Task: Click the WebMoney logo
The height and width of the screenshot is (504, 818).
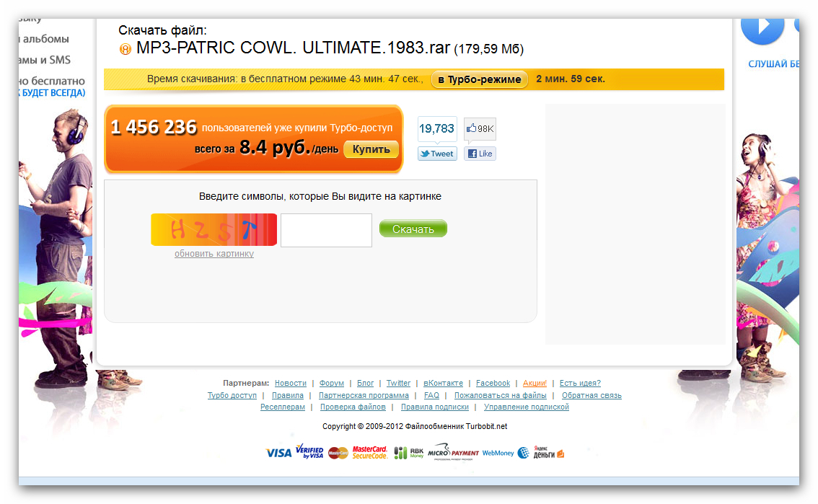Action: [506, 453]
